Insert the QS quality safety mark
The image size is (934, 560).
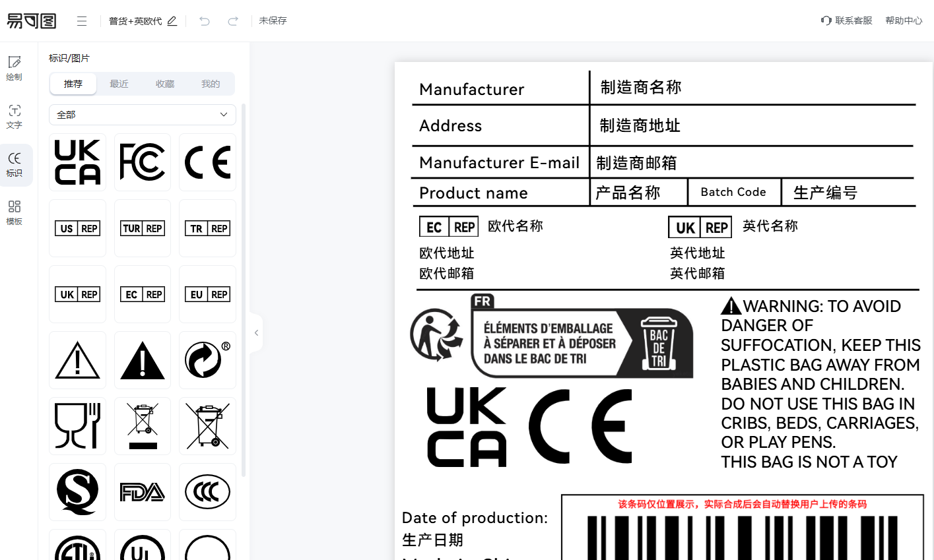click(77, 492)
